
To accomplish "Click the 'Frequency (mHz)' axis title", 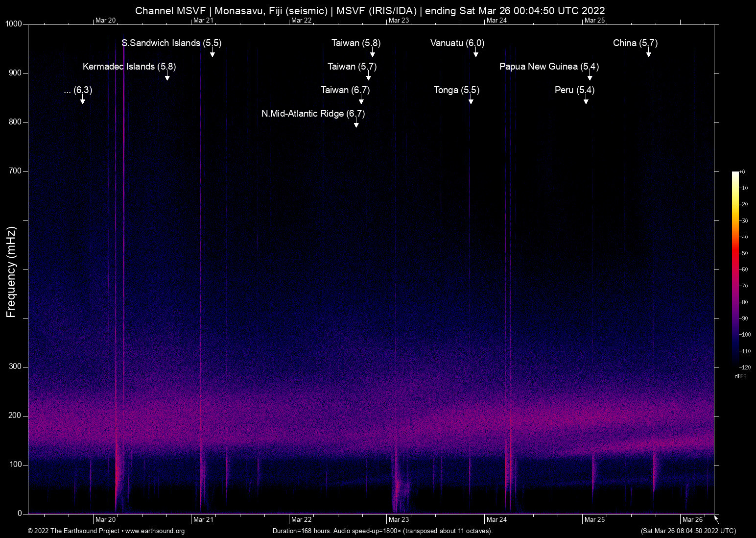I will tap(11, 272).
